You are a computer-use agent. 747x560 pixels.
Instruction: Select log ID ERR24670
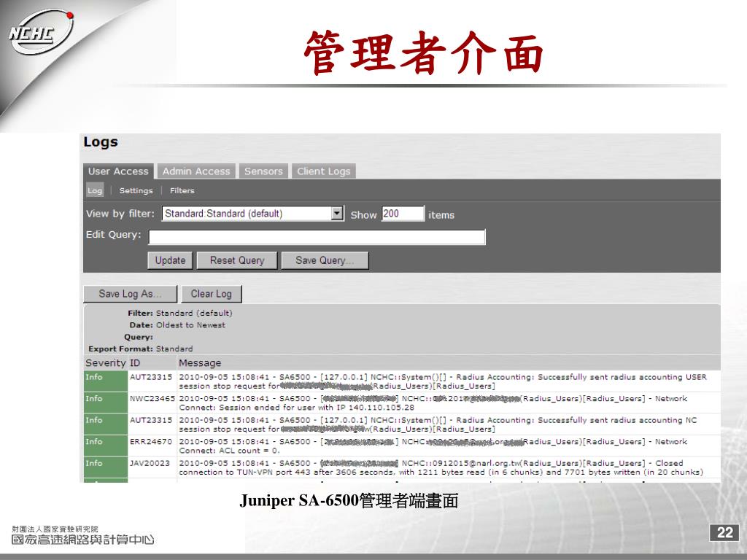coord(150,441)
